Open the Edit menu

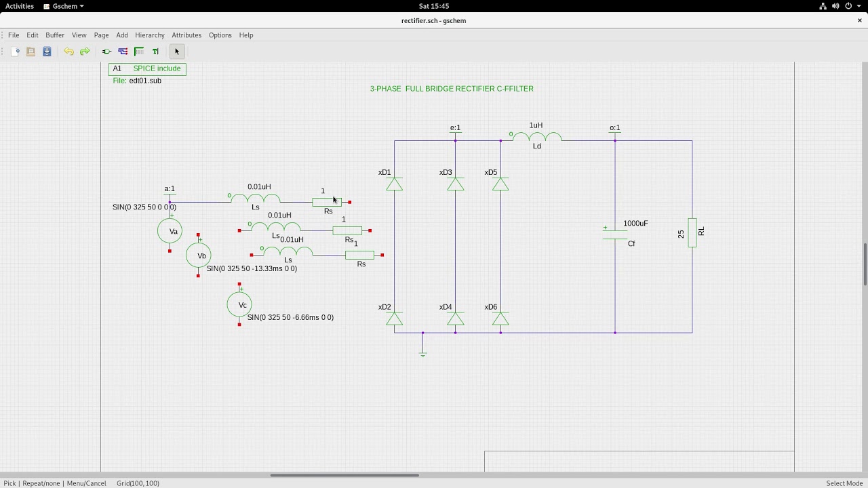pyautogui.click(x=33, y=35)
